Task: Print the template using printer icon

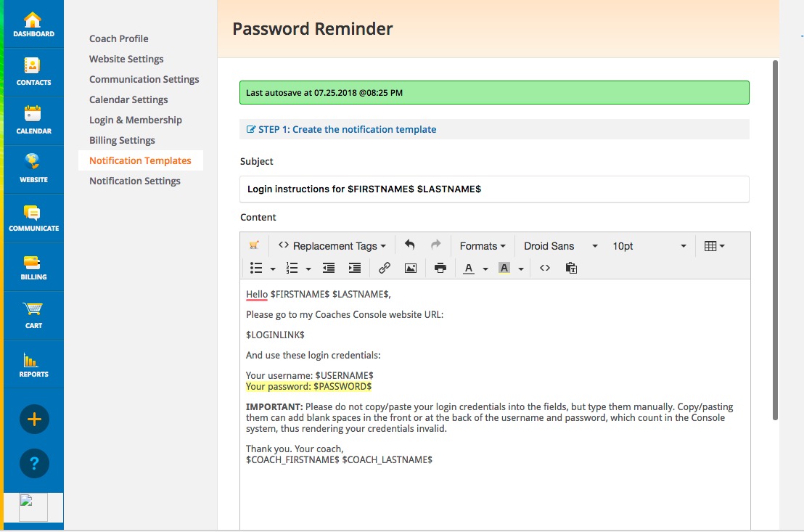Action: point(440,268)
